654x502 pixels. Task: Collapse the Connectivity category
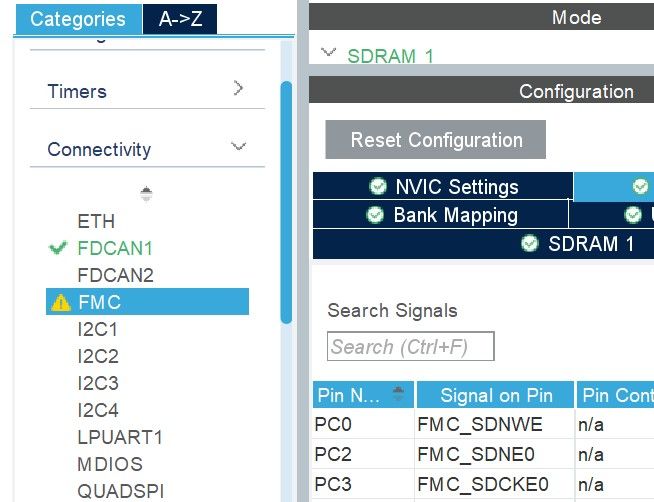point(239,146)
